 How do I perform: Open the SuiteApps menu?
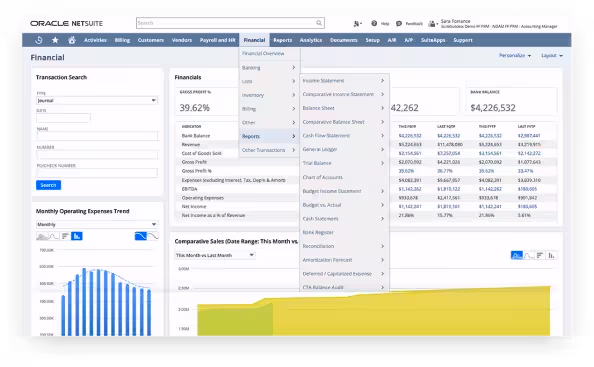click(x=433, y=40)
